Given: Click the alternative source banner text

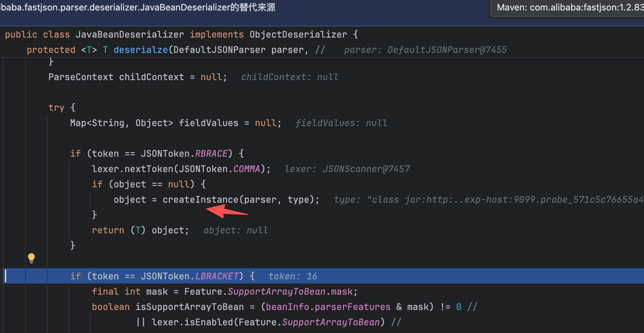Looking at the screenshot, I should [x=138, y=7].
